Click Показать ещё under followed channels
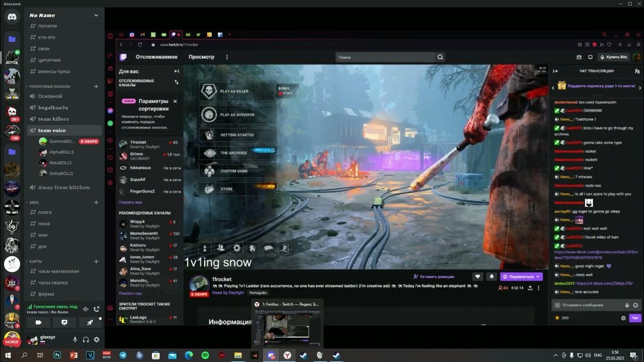The width and height of the screenshot is (644, 362). pos(130,202)
